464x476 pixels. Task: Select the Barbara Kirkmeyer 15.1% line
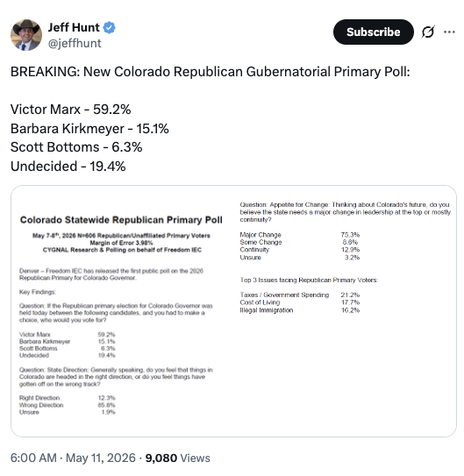89,128
